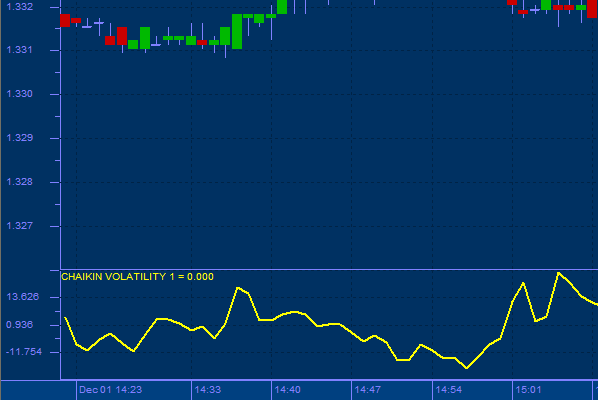Click the highest peak of the yellow volatility line
This screenshot has width=598, height=400.
[558, 273]
